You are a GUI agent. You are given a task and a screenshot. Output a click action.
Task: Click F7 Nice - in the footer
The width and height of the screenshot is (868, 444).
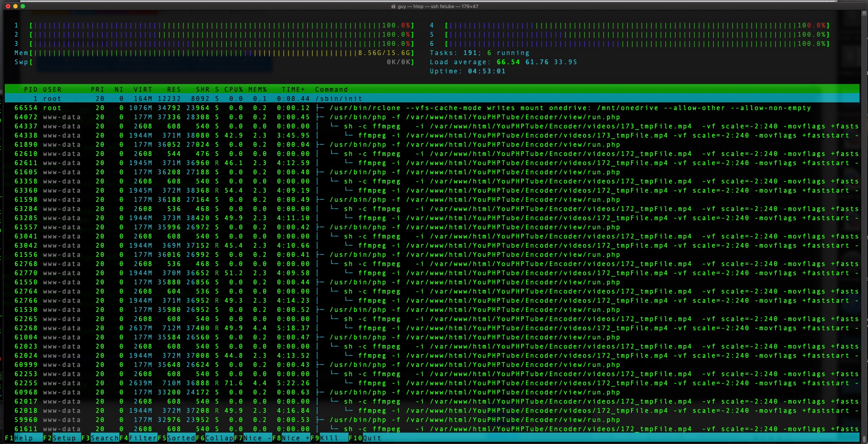tap(253, 438)
